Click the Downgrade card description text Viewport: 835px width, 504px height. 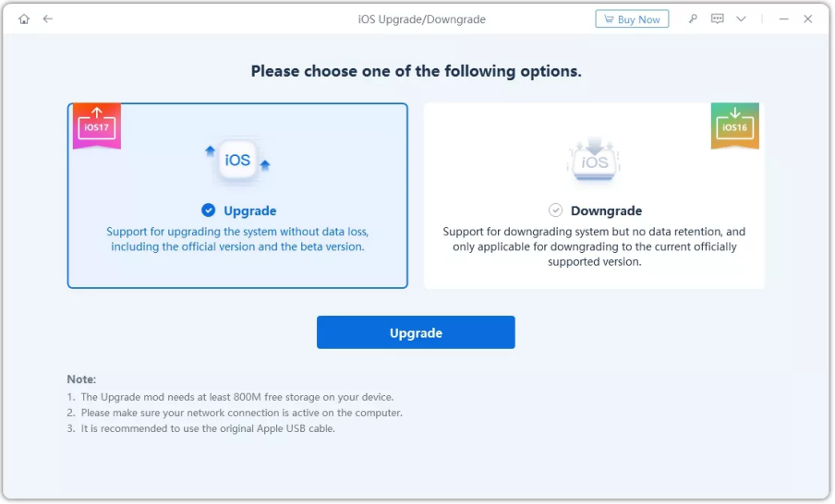coord(594,246)
